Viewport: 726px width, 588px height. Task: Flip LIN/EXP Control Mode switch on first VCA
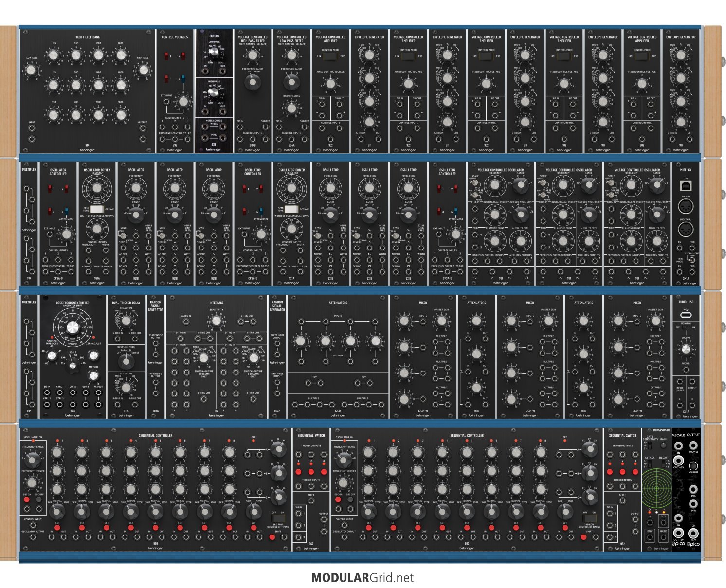[330, 57]
